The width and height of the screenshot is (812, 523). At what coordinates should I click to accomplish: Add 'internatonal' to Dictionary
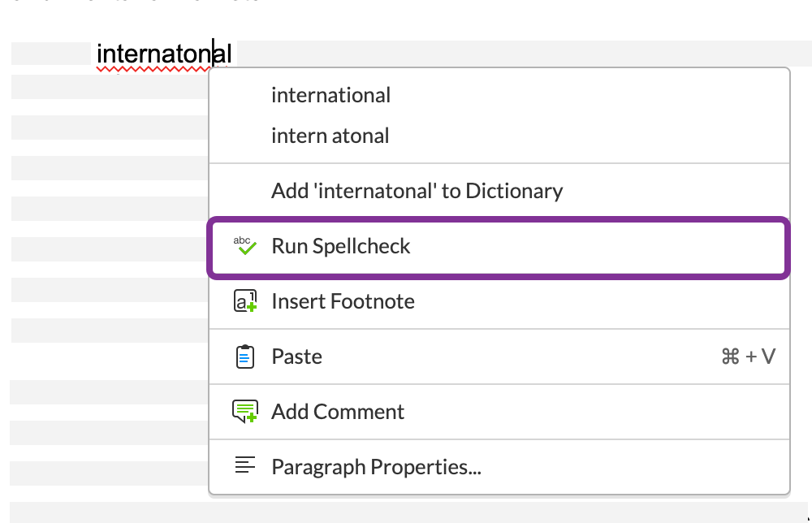499,191
